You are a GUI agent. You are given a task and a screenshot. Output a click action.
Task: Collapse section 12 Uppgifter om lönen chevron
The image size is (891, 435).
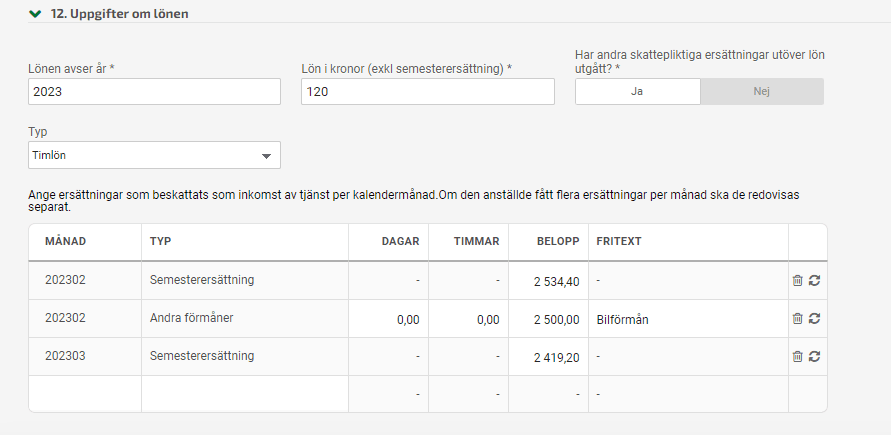point(35,14)
